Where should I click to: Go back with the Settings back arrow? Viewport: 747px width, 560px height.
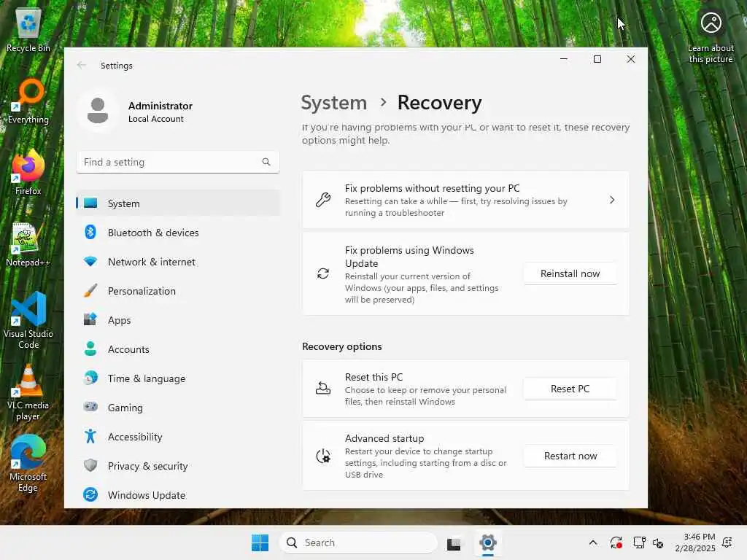82,65
